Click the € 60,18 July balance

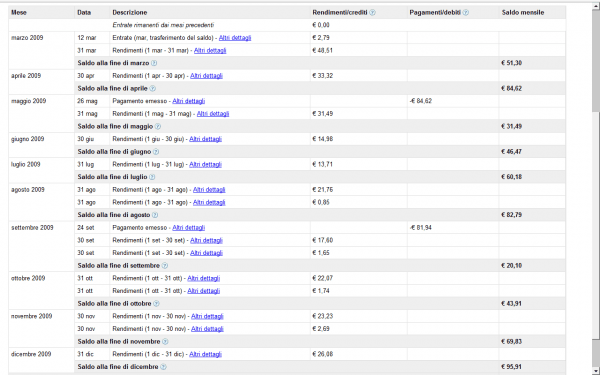coord(512,177)
